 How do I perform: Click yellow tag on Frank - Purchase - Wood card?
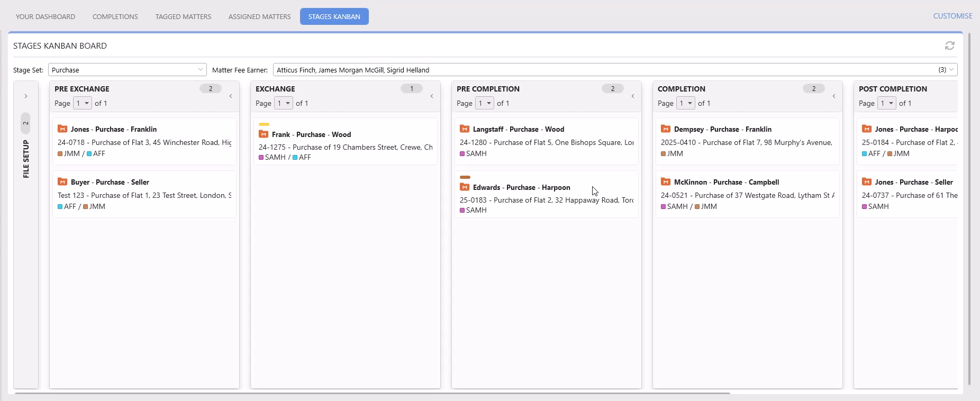tap(264, 124)
